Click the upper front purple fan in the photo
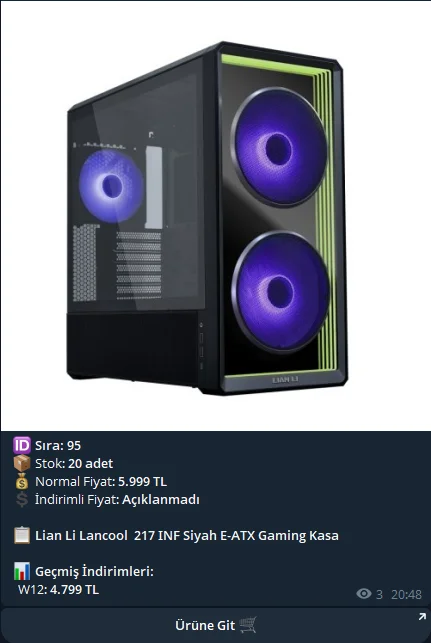The height and width of the screenshot is (643, 431). (x=279, y=147)
